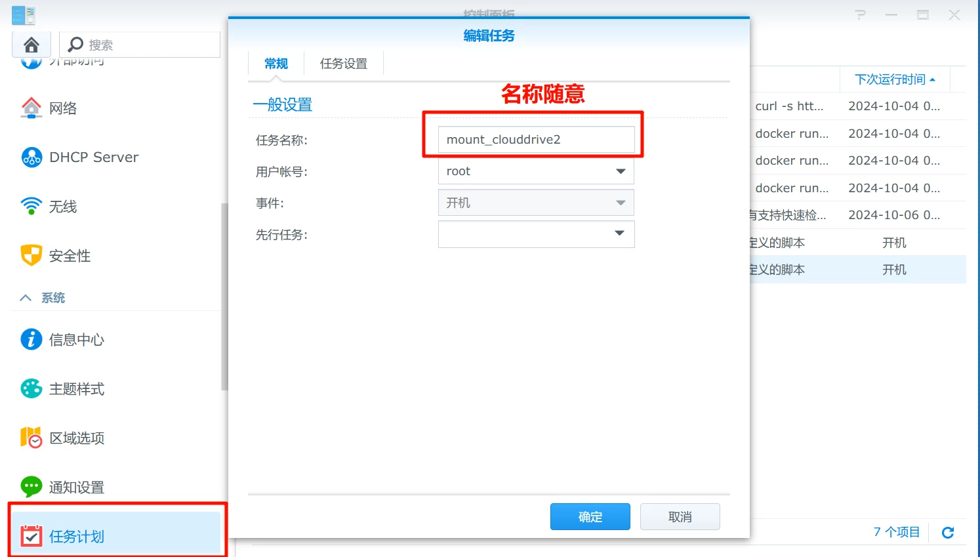Screen dimensions: 980x557
Task: Open the pre-task (先行任务) dropdown
Action: pyautogui.click(x=619, y=234)
